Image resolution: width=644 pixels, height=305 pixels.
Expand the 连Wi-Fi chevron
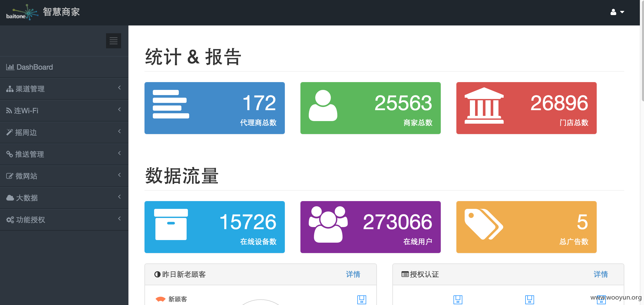click(120, 110)
